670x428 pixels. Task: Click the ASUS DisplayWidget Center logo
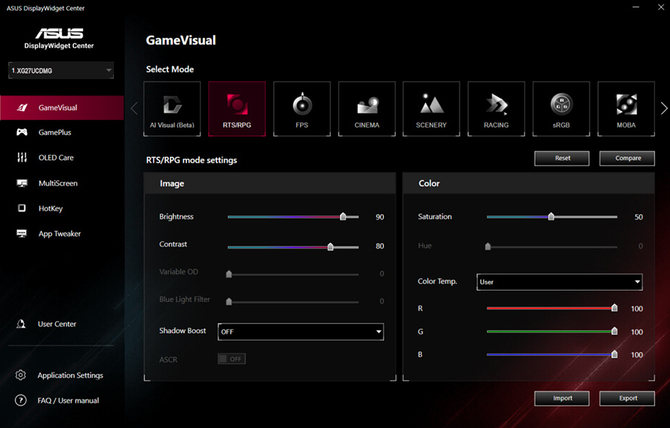click(59, 38)
